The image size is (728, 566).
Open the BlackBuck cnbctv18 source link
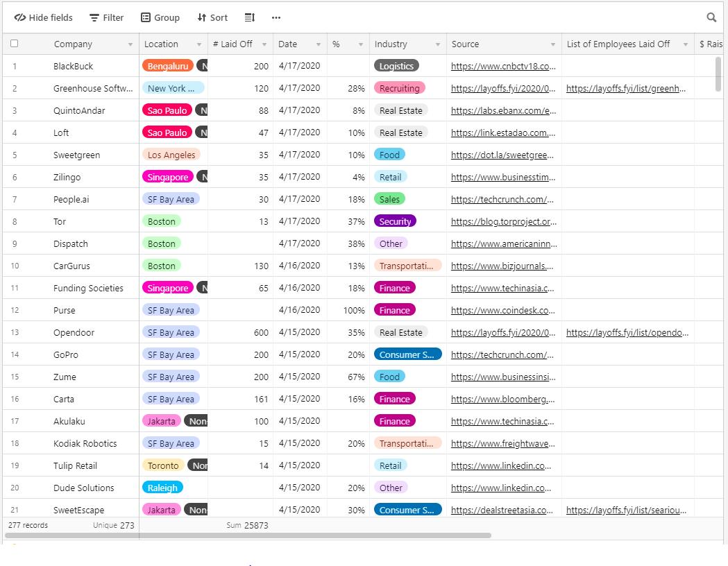click(x=503, y=67)
